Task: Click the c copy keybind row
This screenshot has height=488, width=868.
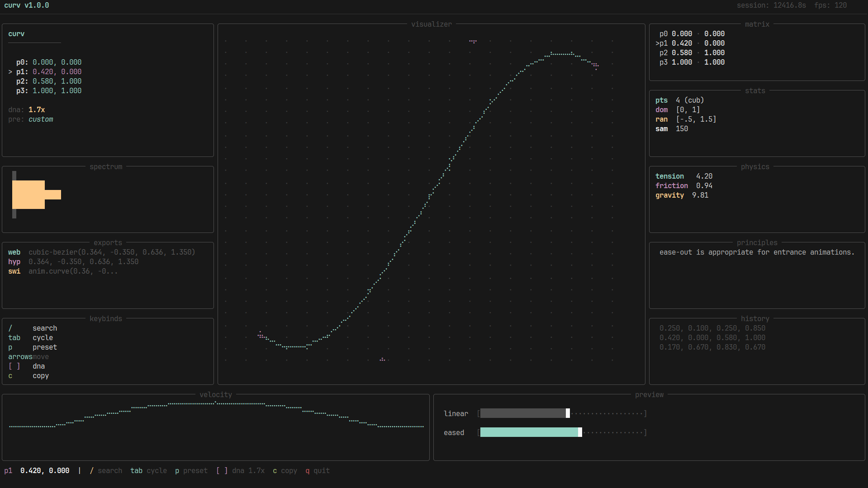Action: point(28,376)
